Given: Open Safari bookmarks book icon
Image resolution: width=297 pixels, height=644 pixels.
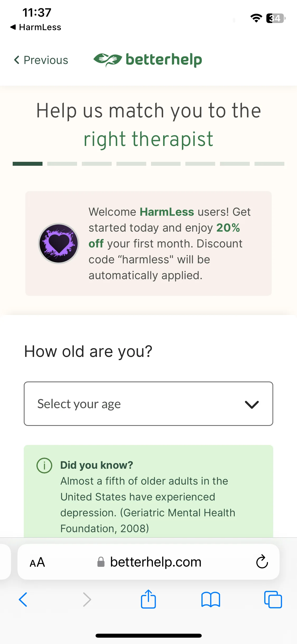Looking at the screenshot, I should pos(210,600).
